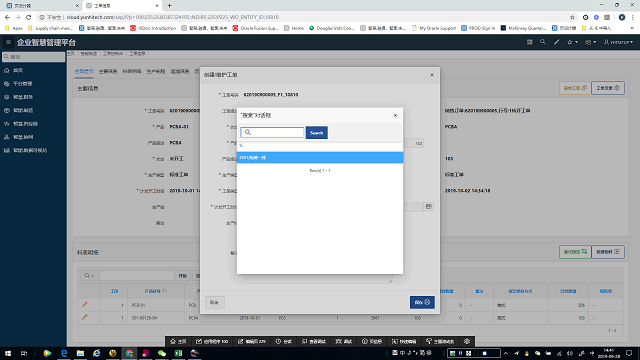Click the Search button in the search dialog
This screenshot has height=360, width=640.
click(316, 133)
